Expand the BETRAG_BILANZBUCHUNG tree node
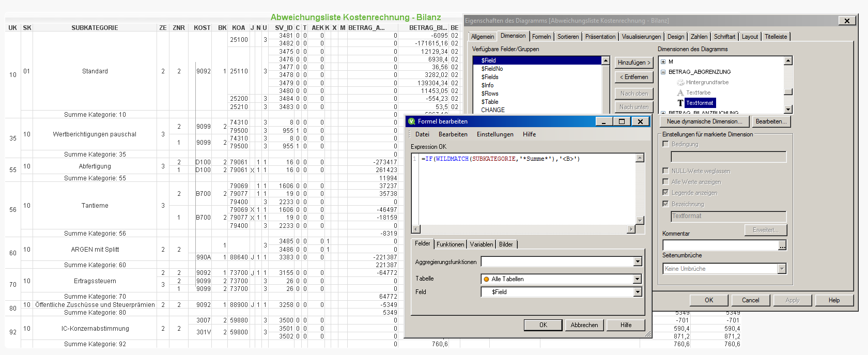Image resolution: width=868 pixels, height=355 pixels. click(x=663, y=113)
